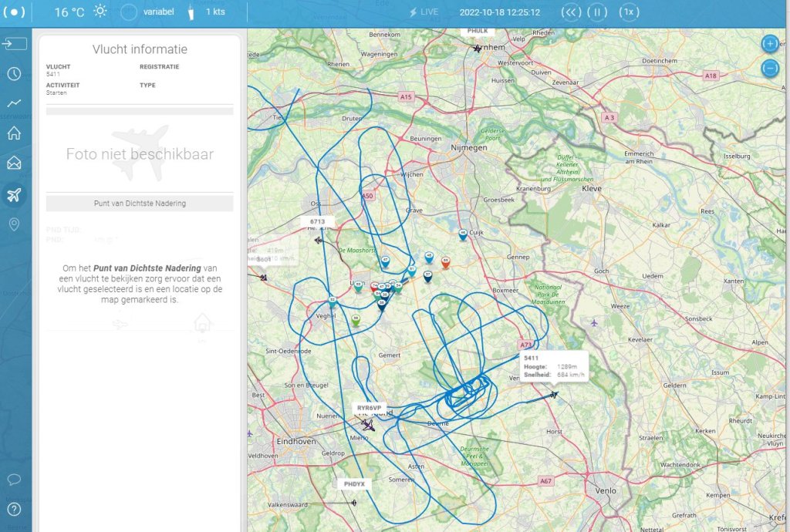Open the envelope messages icon
The image size is (790, 532).
14,163
